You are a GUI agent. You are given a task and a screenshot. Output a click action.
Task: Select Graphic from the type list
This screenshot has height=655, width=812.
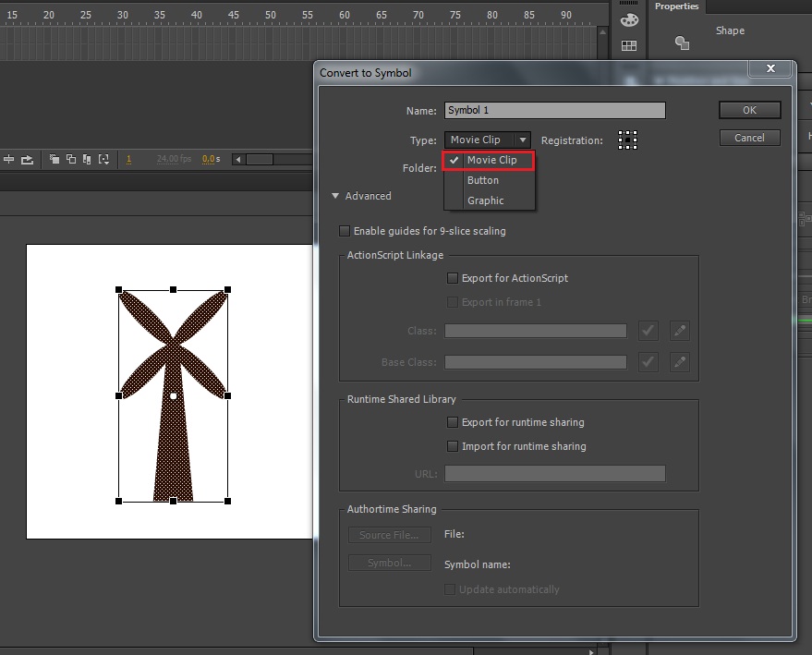[x=487, y=200]
